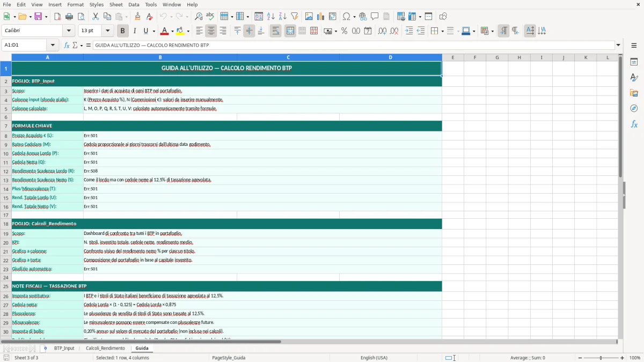Insert special character Omega icon
The height and width of the screenshot is (362, 644).
[x=346, y=17]
